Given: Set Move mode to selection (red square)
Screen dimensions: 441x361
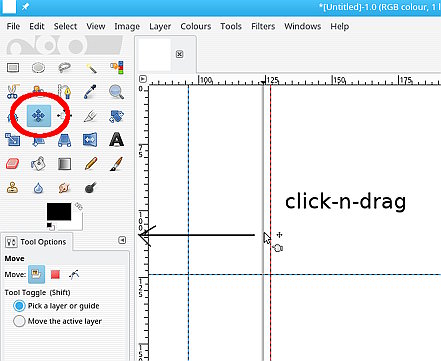Looking at the screenshot, I should [x=55, y=274].
